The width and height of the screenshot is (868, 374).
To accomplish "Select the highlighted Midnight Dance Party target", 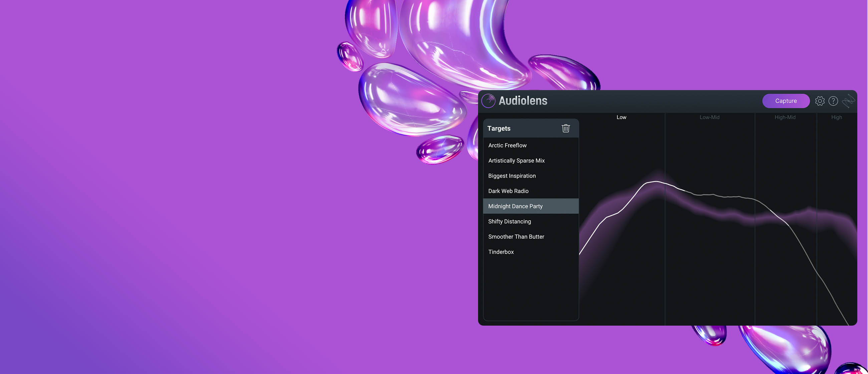I will point(531,206).
